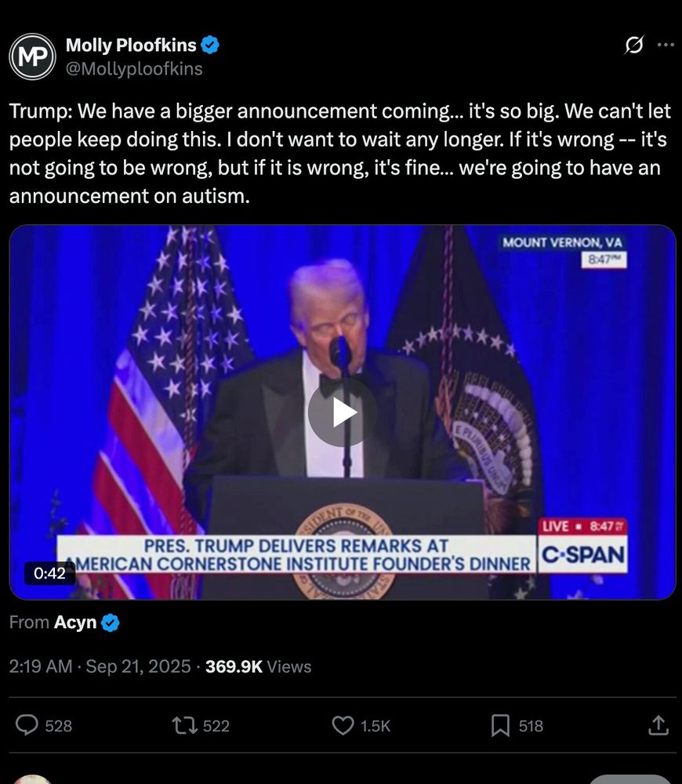Open the Acyn source account link
The image size is (682, 784).
coord(75,622)
